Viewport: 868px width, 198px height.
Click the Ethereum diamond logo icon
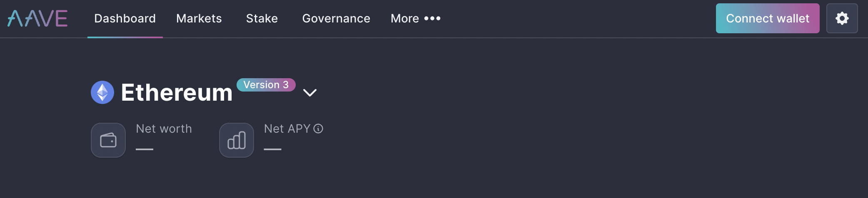(x=102, y=92)
